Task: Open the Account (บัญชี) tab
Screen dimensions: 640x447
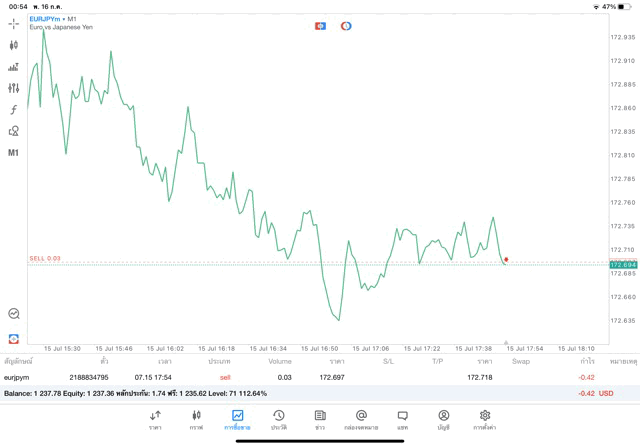Action: tap(443, 419)
